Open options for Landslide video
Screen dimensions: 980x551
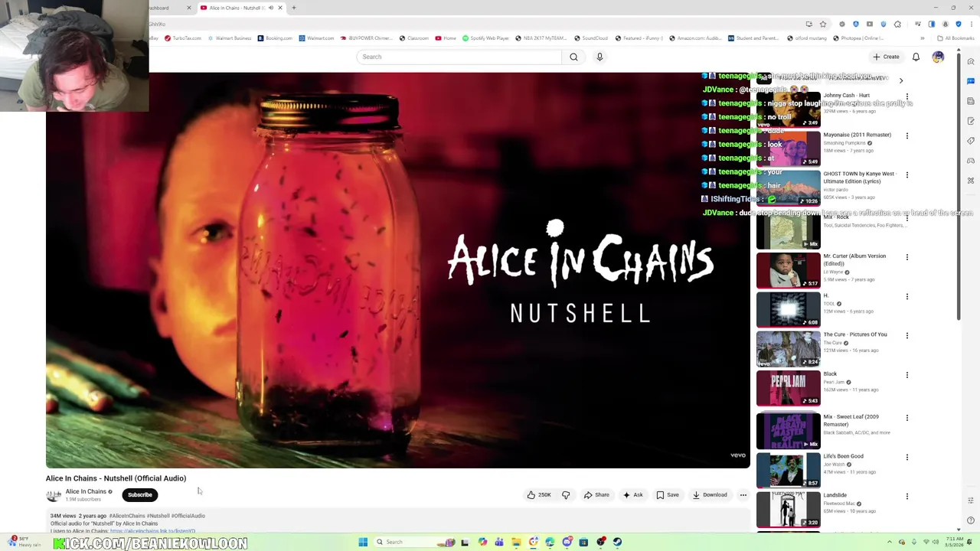coord(907,497)
